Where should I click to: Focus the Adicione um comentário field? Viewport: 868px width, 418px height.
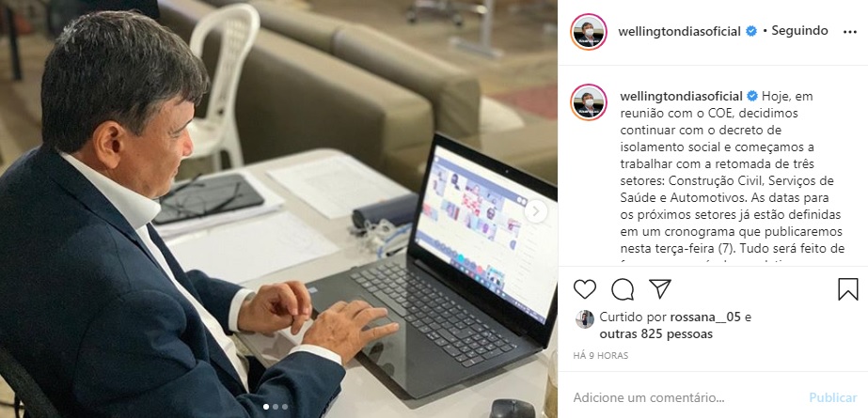click(687, 397)
